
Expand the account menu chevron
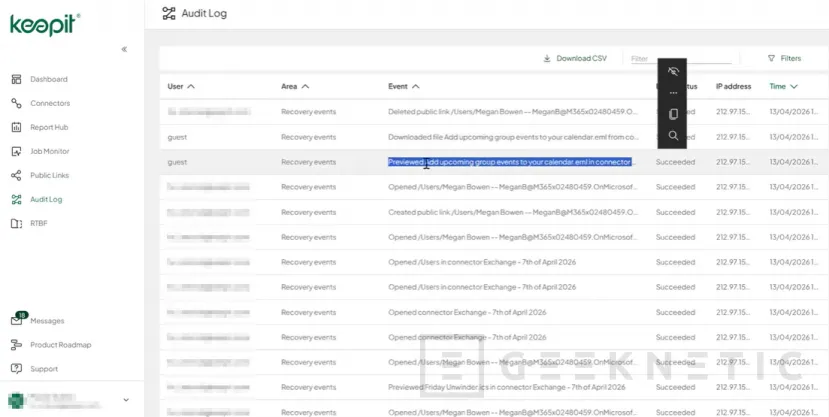(x=125, y=400)
